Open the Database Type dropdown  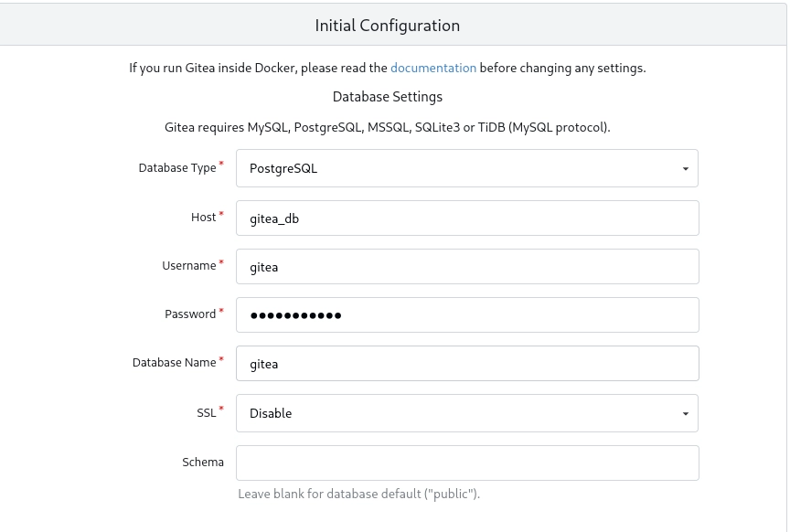tap(466, 167)
